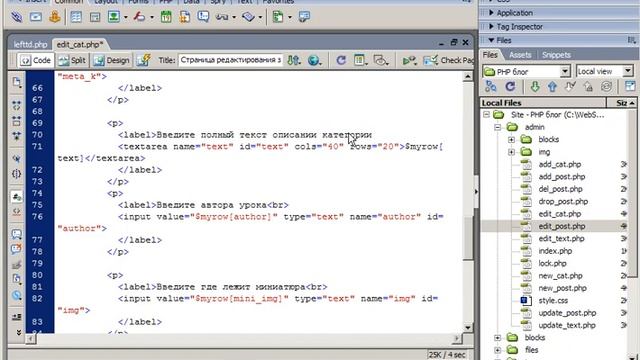Click the Head elements icon
640x360 pixels.
[222, 17]
